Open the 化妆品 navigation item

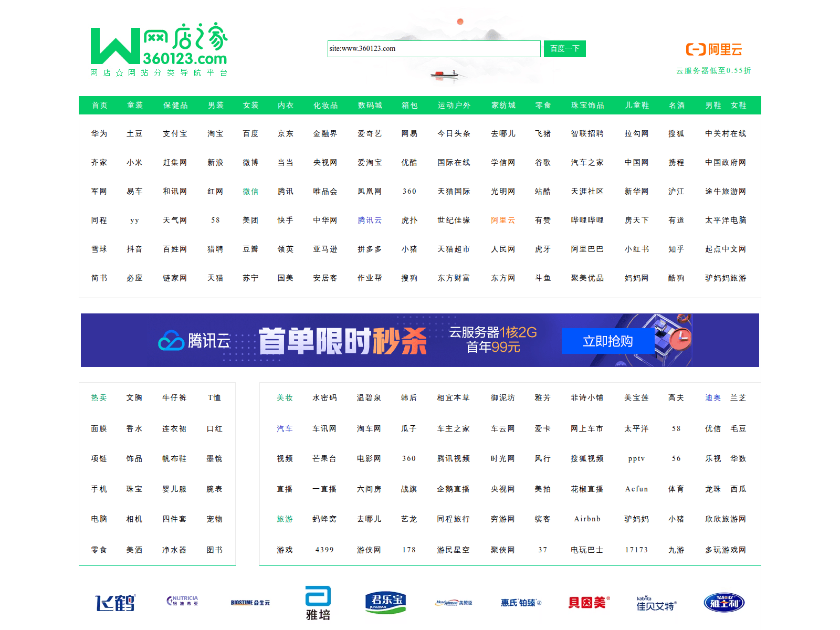(x=325, y=105)
